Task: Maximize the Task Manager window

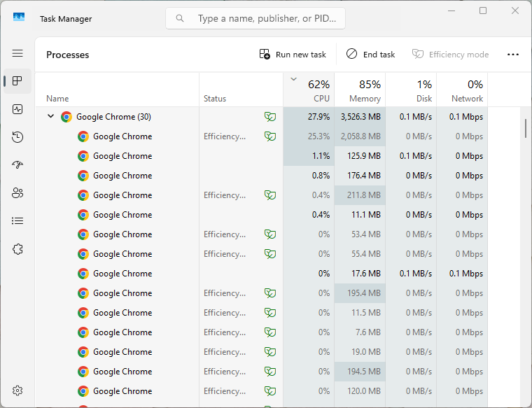Action: [483, 11]
